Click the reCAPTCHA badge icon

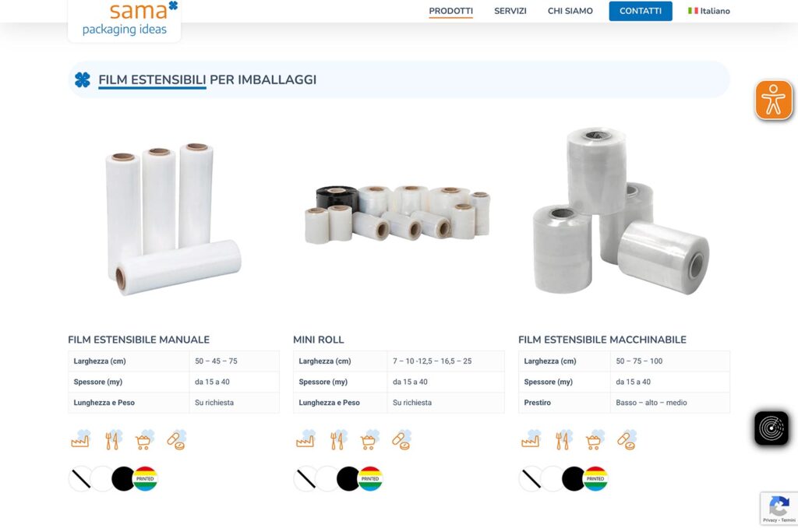(779, 509)
